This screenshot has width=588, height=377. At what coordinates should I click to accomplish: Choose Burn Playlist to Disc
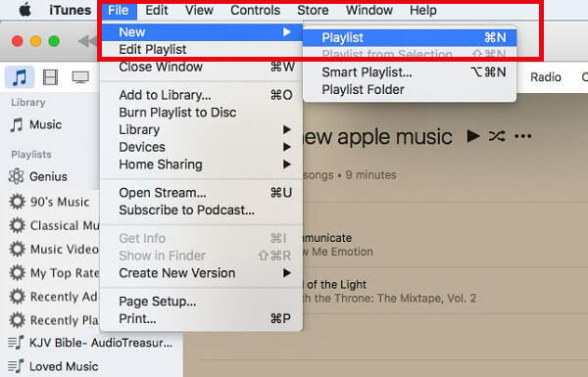pos(202,113)
